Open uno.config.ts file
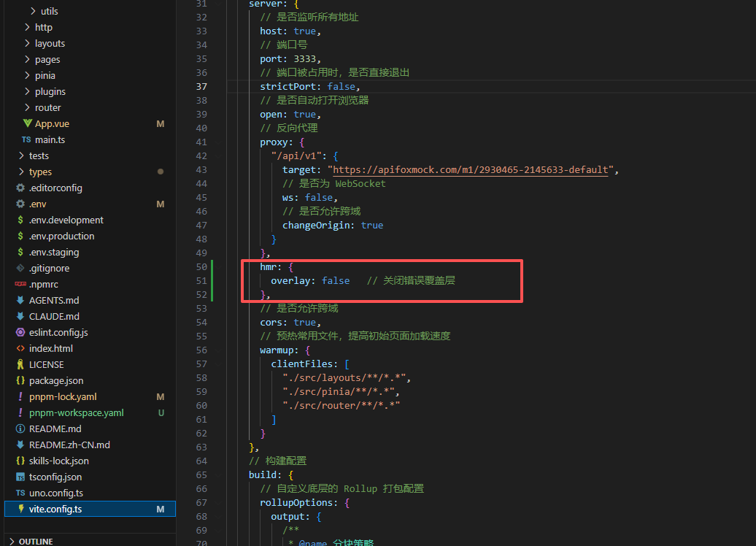Image resolution: width=756 pixels, height=546 pixels. point(56,493)
